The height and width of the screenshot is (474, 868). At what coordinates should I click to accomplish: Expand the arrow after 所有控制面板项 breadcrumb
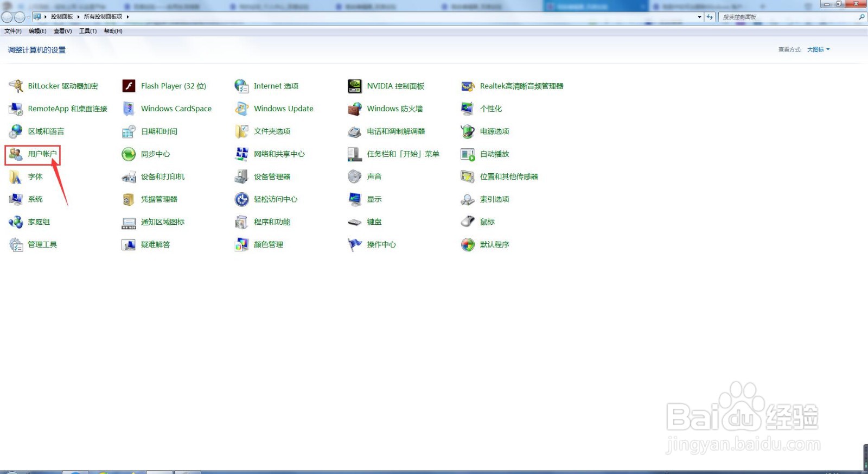coord(128,17)
